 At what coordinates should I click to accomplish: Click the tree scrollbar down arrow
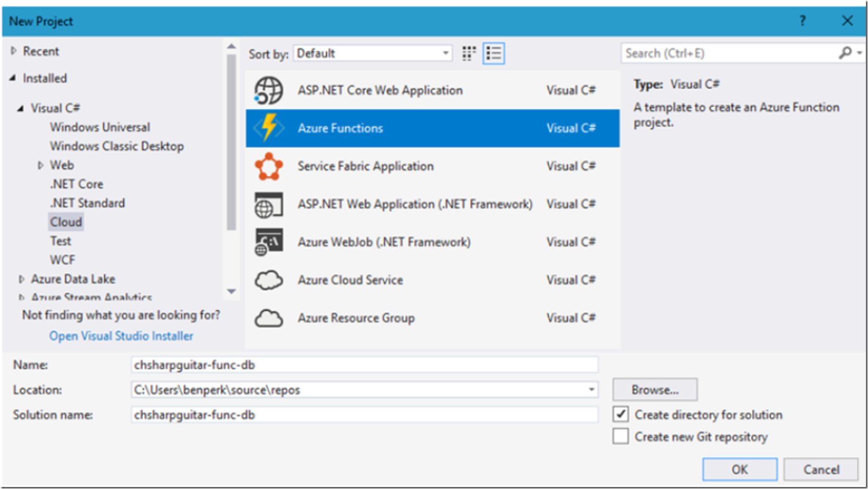(231, 291)
